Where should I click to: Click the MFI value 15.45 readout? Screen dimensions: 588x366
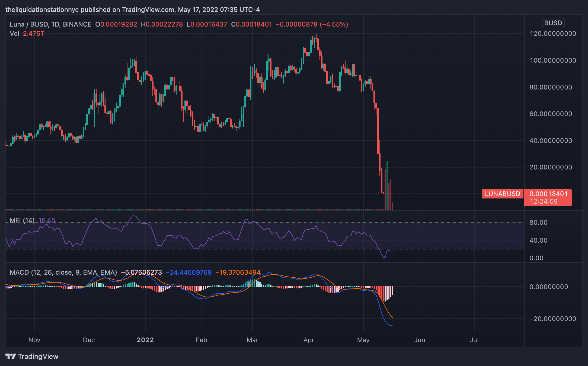[x=47, y=220]
